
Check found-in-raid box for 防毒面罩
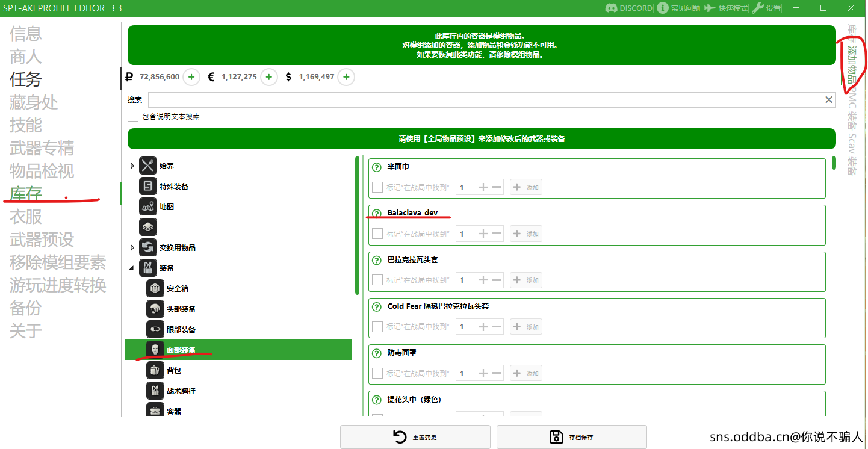377,373
